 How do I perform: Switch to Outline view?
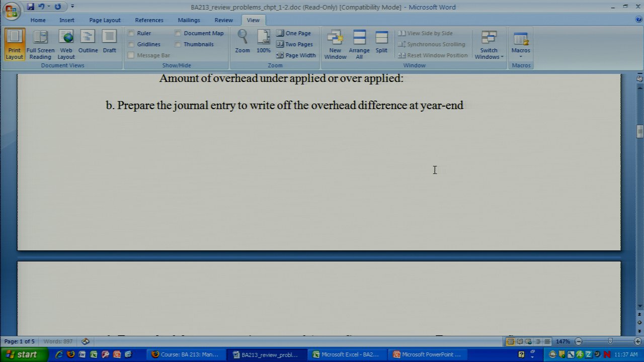pos(88,44)
